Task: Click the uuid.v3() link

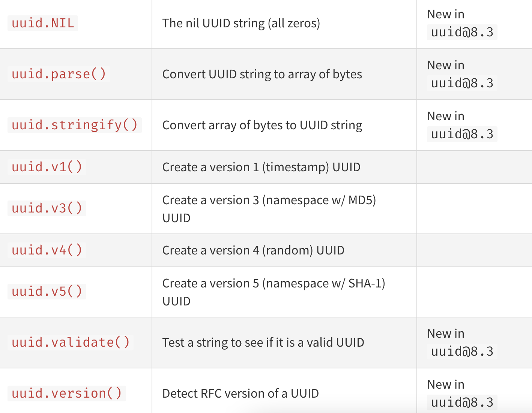Action: click(x=47, y=208)
